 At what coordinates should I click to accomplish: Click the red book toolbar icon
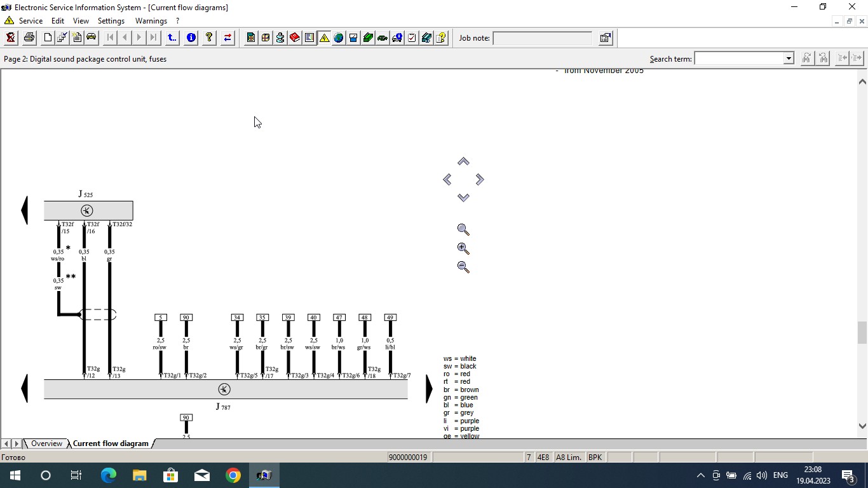(295, 37)
